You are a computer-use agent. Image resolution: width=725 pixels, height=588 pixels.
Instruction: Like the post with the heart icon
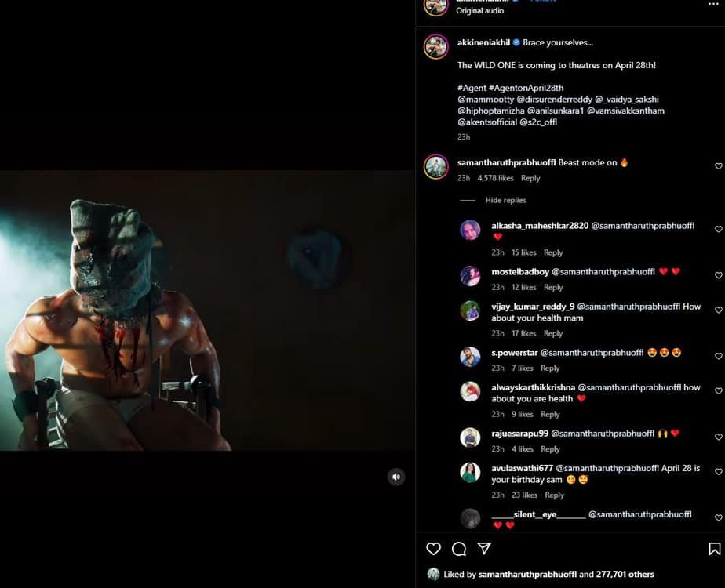(433, 549)
